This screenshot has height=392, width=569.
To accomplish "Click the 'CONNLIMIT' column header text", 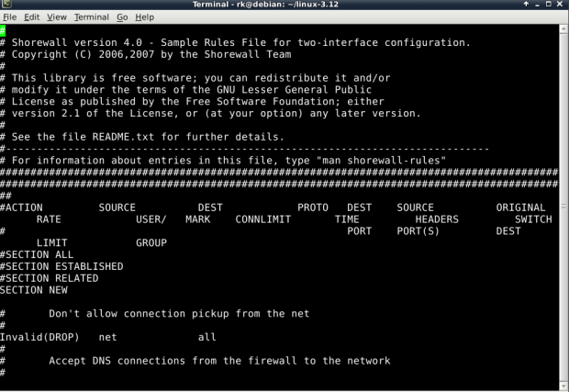I will coord(263,219).
